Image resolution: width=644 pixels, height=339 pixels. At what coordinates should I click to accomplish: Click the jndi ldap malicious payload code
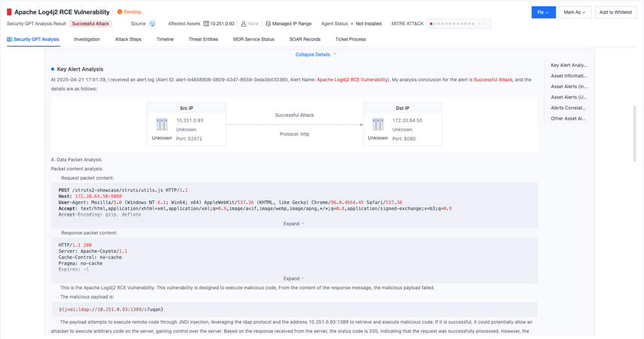(111, 309)
